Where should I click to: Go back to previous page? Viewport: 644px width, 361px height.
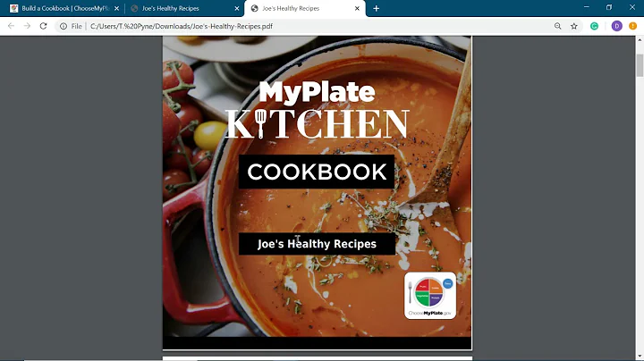[11, 26]
